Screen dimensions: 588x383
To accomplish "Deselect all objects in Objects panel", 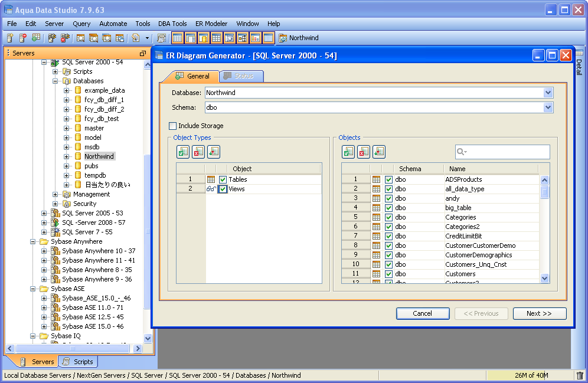I will [364, 152].
